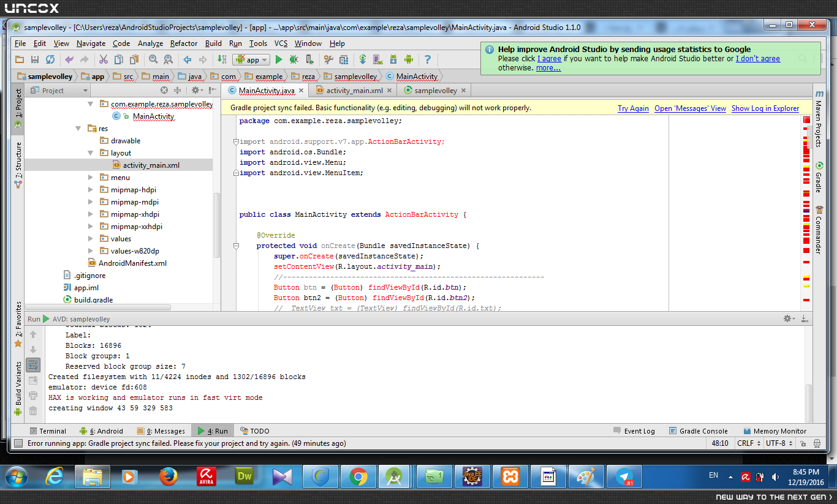Click the Try Again sync link
837x504 pixels.
[x=633, y=108]
